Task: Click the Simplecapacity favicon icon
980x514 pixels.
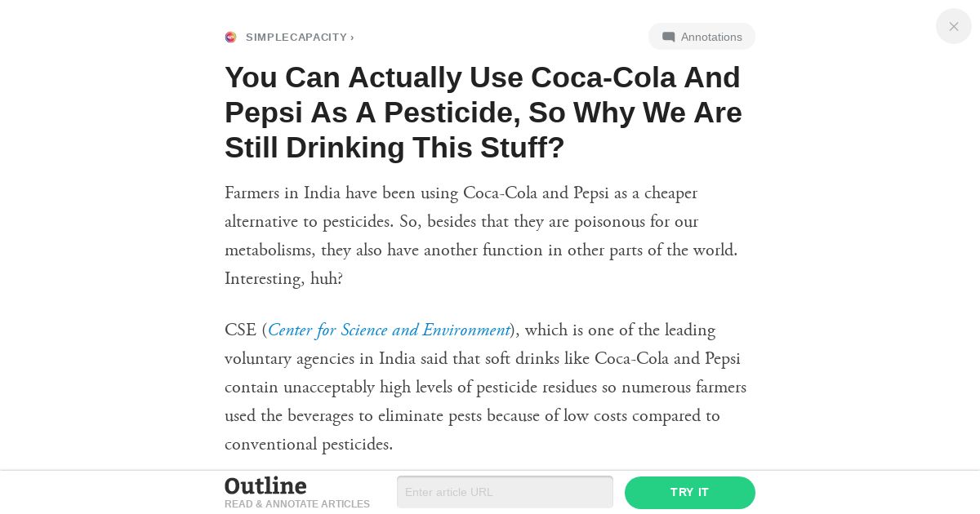Action: tap(230, 37)
